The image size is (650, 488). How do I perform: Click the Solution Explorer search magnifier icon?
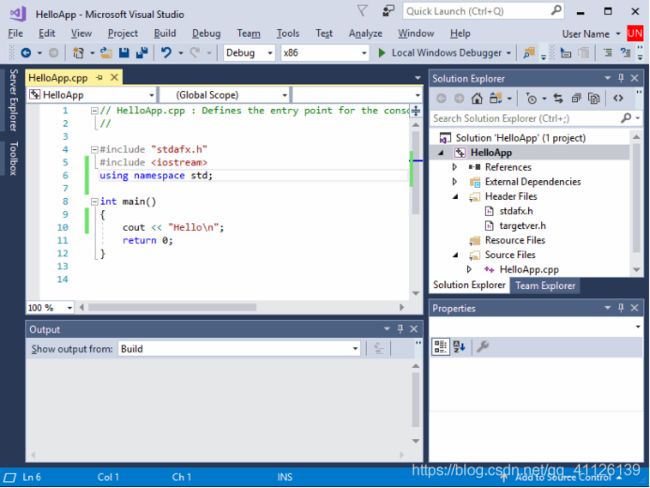coord(626,118)
